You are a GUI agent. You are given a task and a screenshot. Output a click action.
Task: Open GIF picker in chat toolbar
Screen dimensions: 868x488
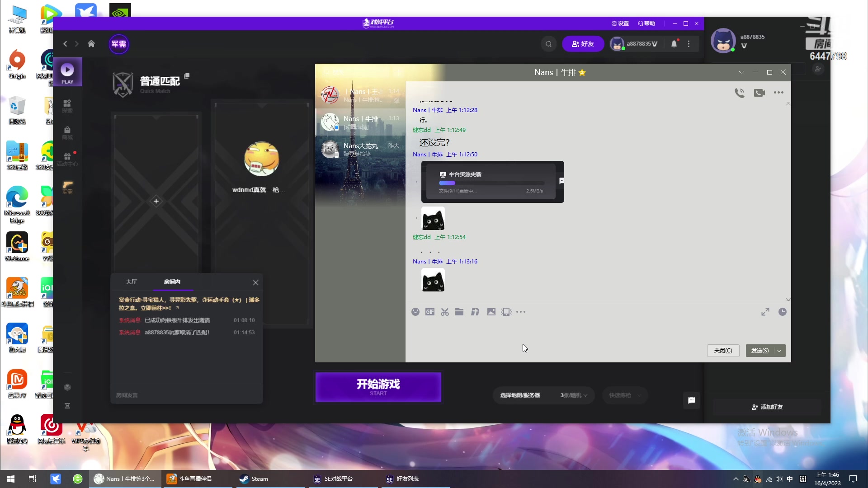pos(430,312)
